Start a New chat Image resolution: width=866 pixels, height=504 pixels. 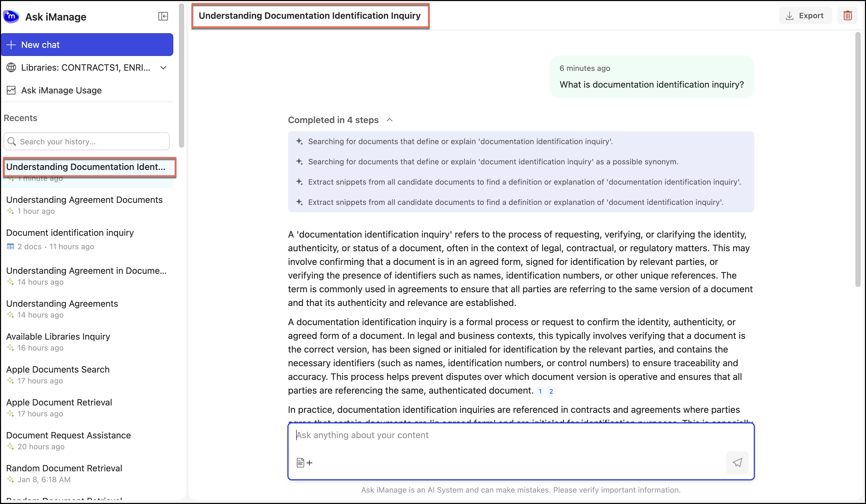(87, 45)
